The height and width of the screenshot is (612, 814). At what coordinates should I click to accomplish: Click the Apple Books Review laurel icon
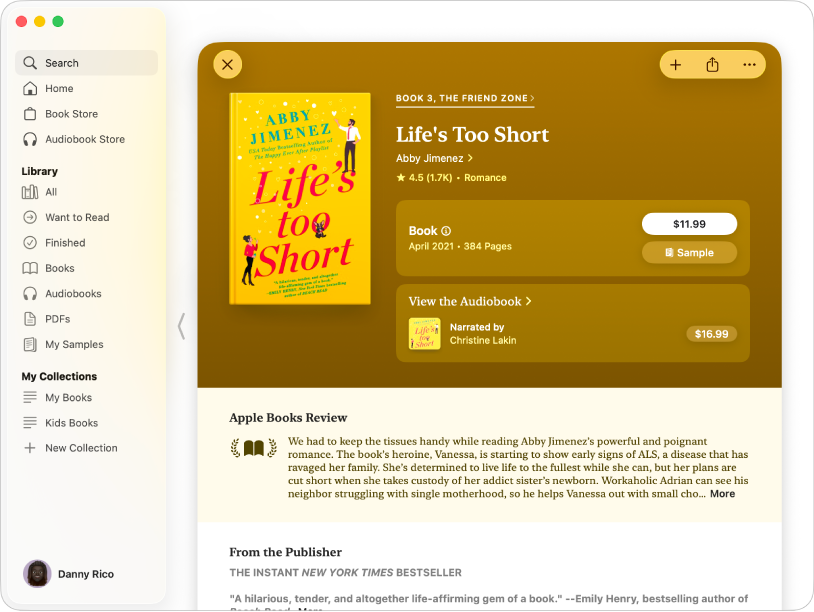(254, 447)
